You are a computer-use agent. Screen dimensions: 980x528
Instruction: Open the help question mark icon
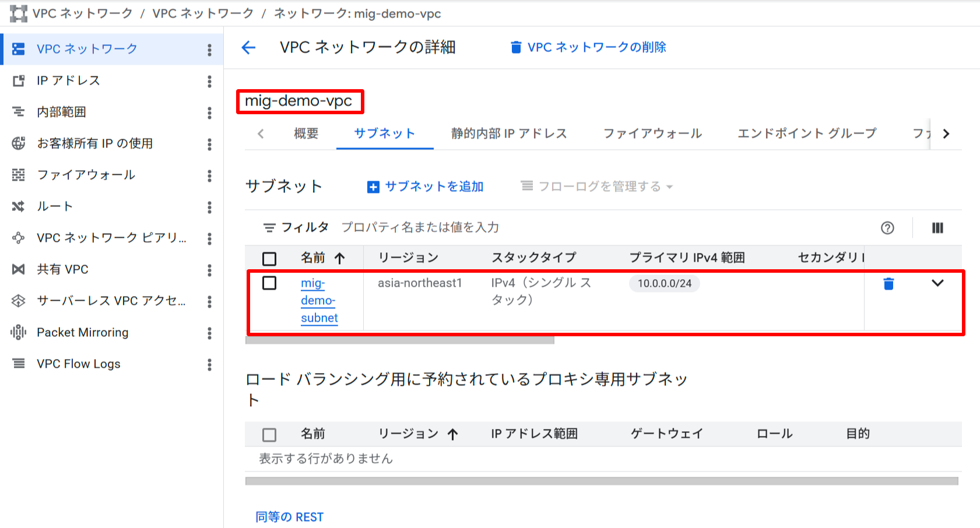point(887,228)
